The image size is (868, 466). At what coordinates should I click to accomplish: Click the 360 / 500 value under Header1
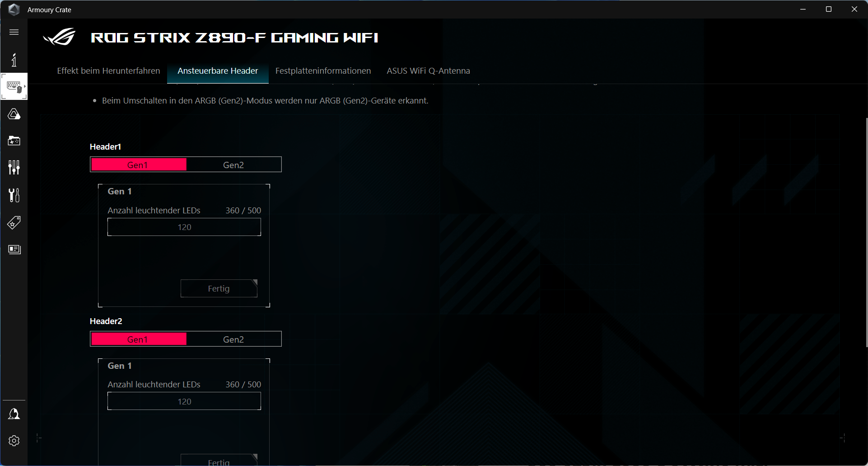[243, 210]
